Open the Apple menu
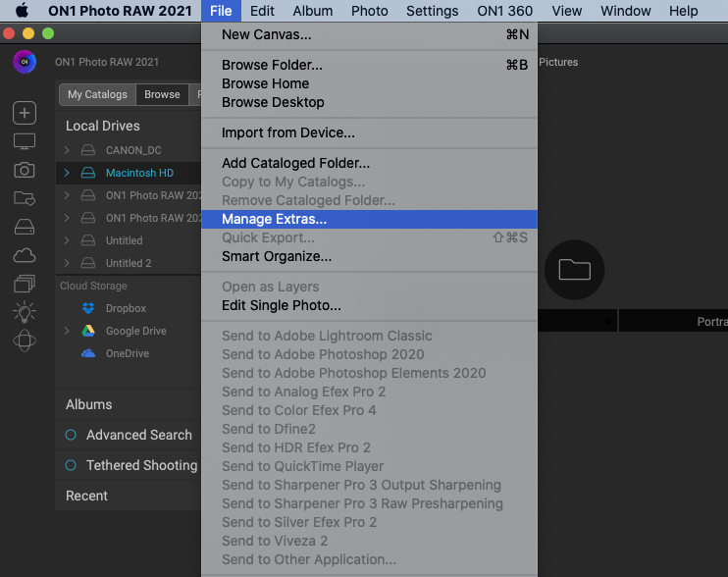The width and height of the screenshot is (728, 577). (x=22, y=10)
